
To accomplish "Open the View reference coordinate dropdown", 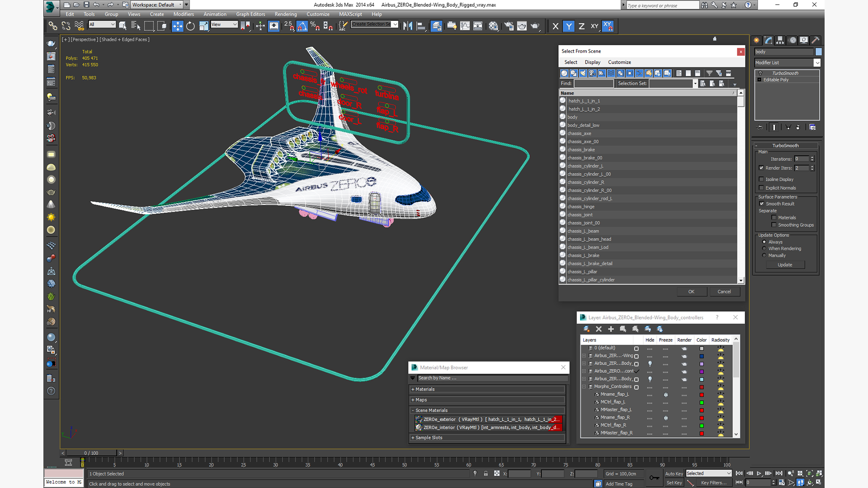I will coord(224,24).
